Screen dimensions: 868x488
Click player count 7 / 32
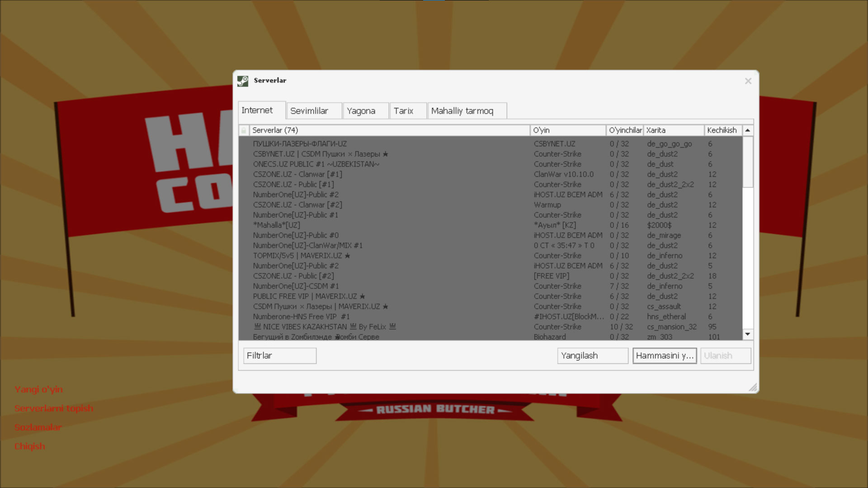(x=619, y=286)
